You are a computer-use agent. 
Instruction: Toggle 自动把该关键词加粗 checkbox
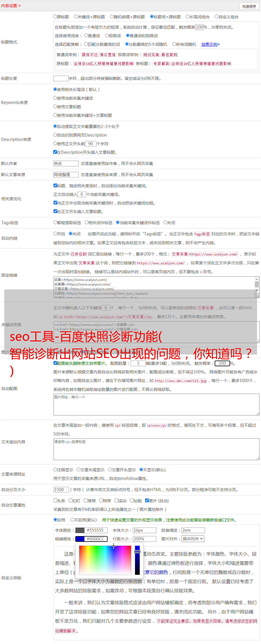(55, 203)
